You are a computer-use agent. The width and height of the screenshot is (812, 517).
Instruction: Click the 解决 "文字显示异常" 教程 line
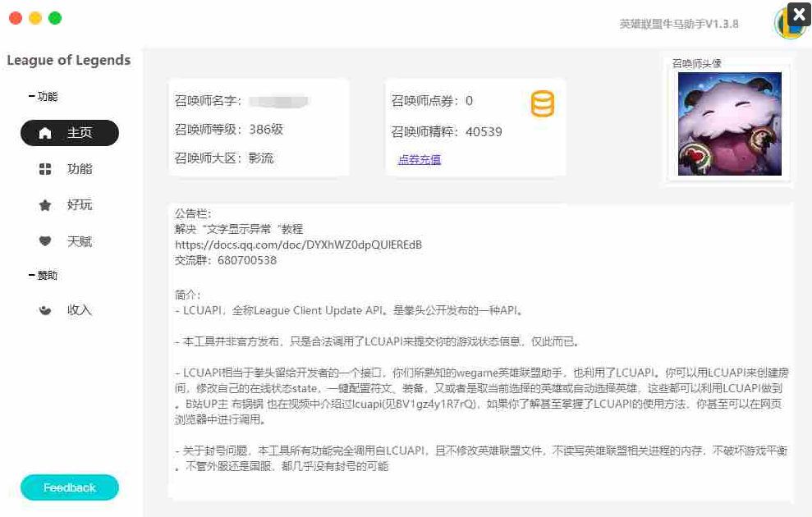tap(239, 229)
